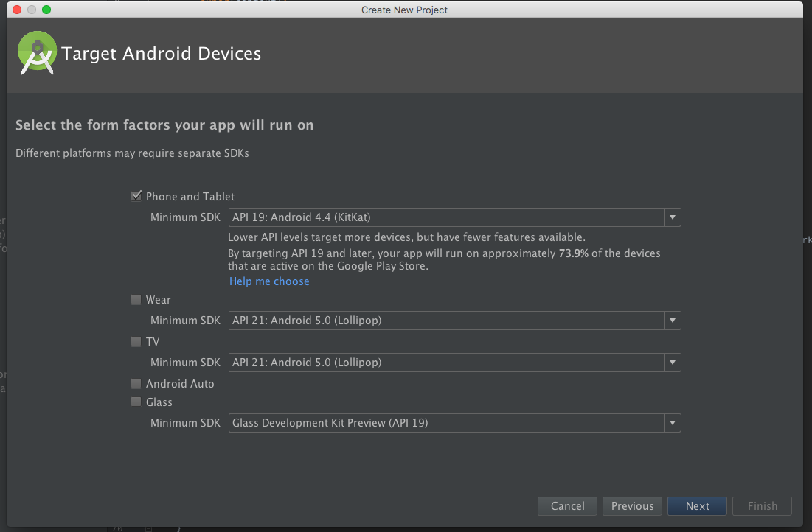Click the Cancel button

tap(568, 506)
